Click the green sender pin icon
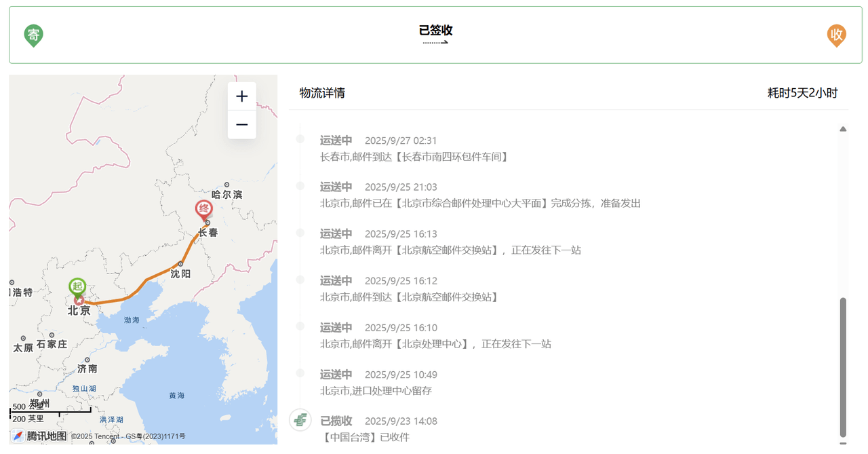This screenshot has height=454, width=868. [33, 35]
